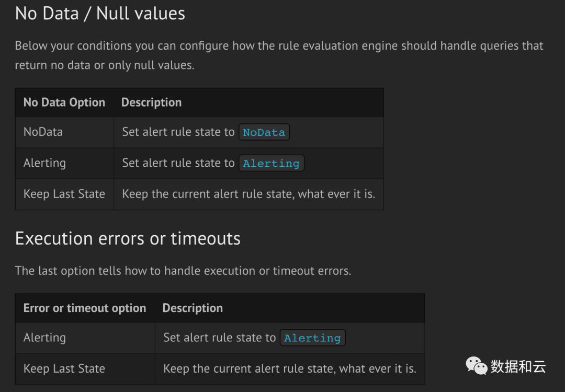This screenshot has height=392, width=565.
Task: Select the NoData option cell in first column
Action: 43,132
